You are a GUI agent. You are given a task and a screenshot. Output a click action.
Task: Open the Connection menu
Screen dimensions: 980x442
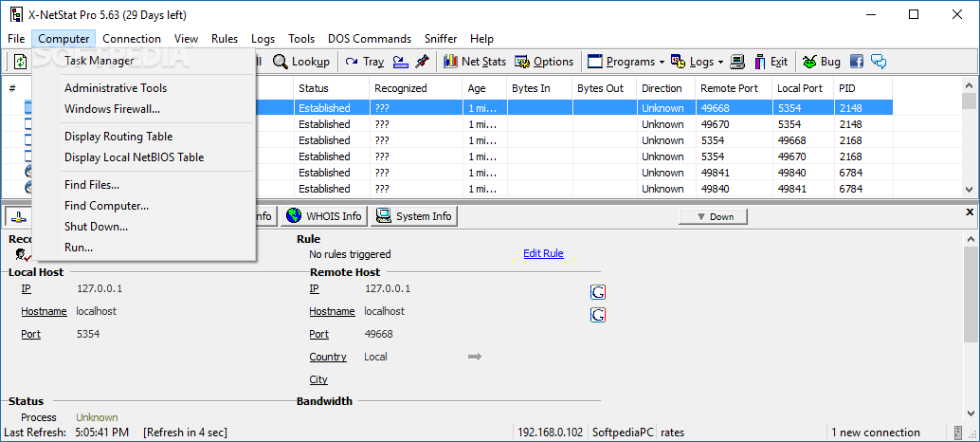pos(132,39)
